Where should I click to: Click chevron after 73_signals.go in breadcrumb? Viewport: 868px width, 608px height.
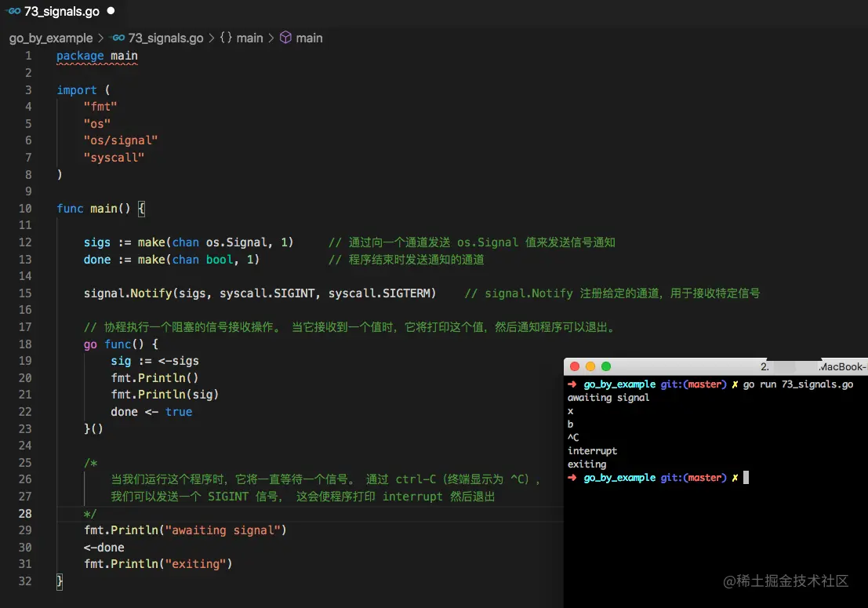212,38
